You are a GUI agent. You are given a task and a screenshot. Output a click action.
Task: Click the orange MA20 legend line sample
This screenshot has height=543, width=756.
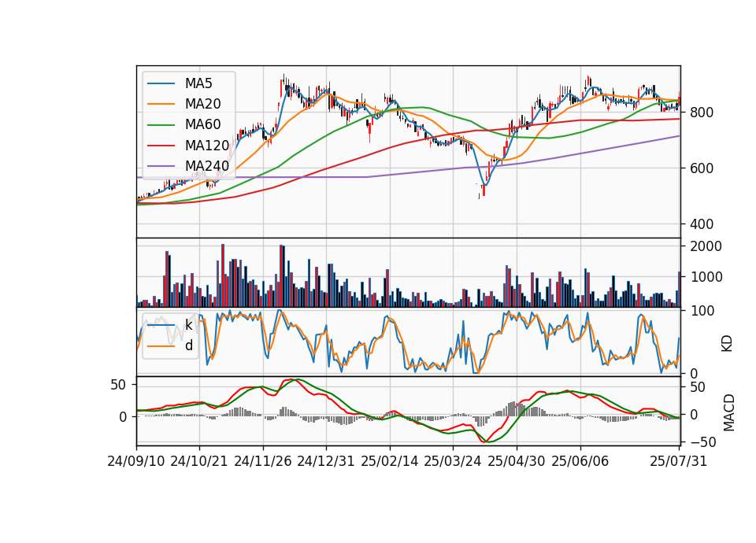[161, 104]
